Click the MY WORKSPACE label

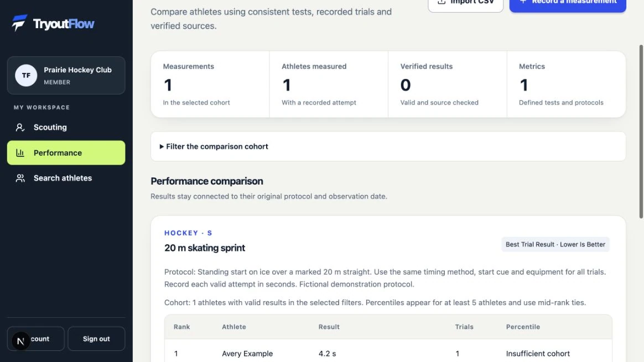point(41,108)
